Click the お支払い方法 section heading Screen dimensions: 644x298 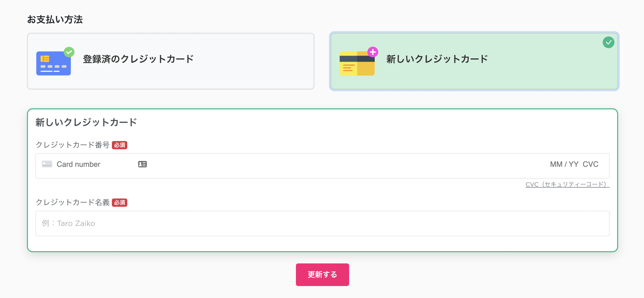[55, 19]
